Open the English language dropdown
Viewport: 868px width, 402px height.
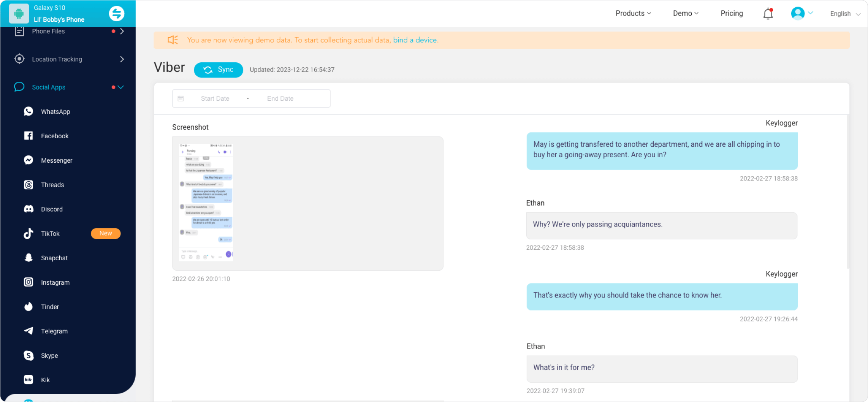[x=845, y=14]
